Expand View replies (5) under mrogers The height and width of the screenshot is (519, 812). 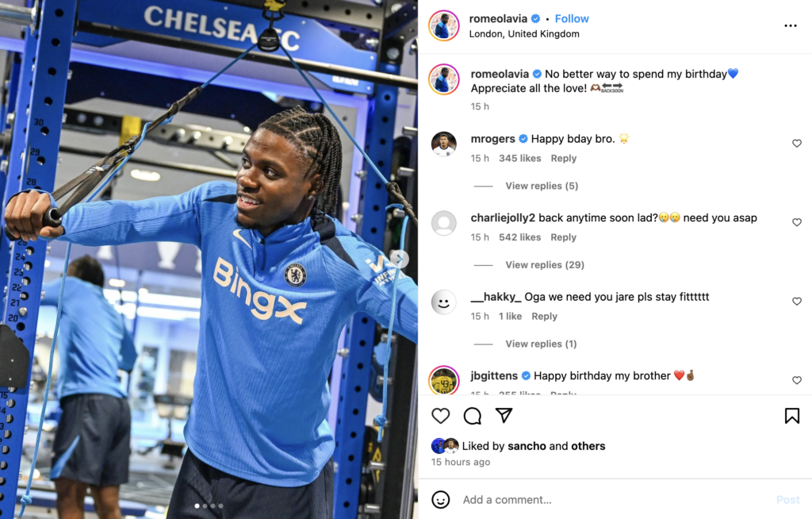542,186
